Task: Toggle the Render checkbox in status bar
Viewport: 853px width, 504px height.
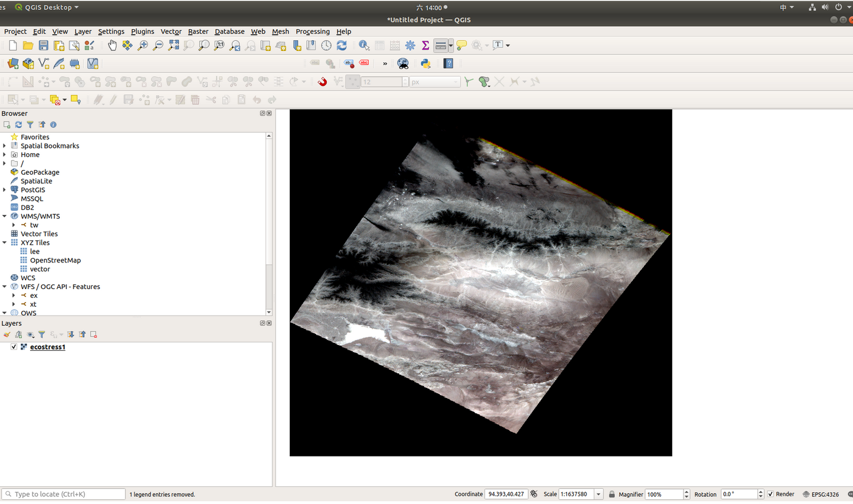Action: click(x=771, y=494)
